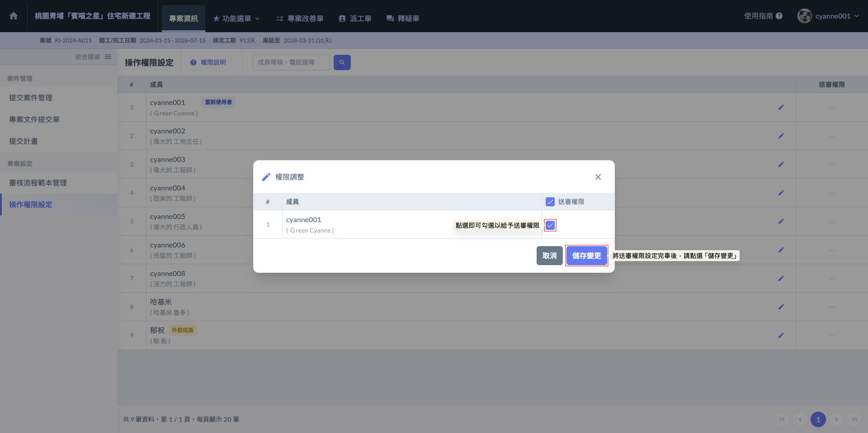Edit permissions for cyanne004 row pencil
Image resolution: width=868 pixels, height=433 pixels.
click(x=781, y=193)
